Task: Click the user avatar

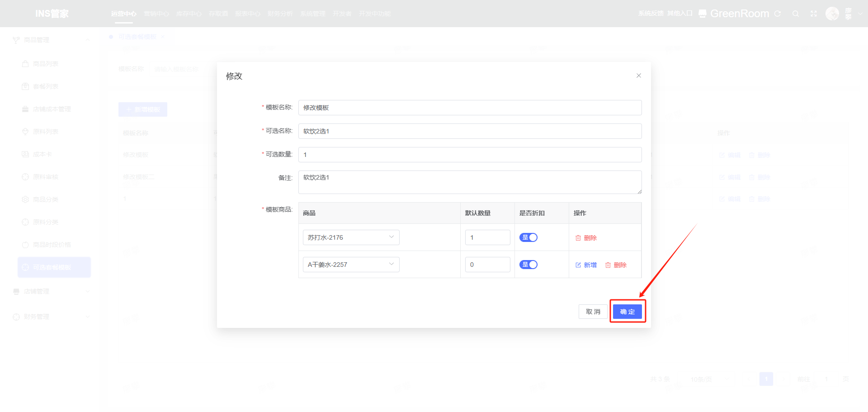Action: [x=832, y=14]
